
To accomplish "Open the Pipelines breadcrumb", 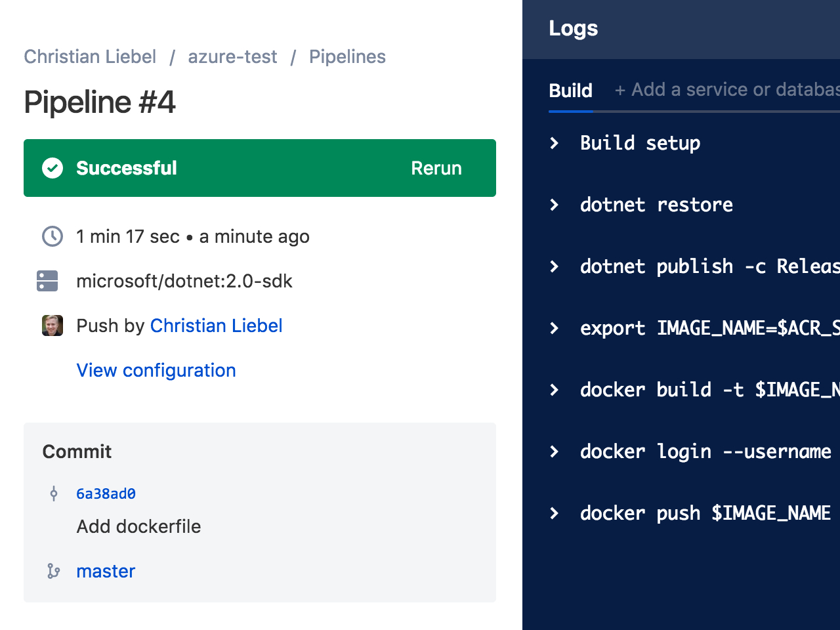I will pyautogui.click(x=347, y=56).
